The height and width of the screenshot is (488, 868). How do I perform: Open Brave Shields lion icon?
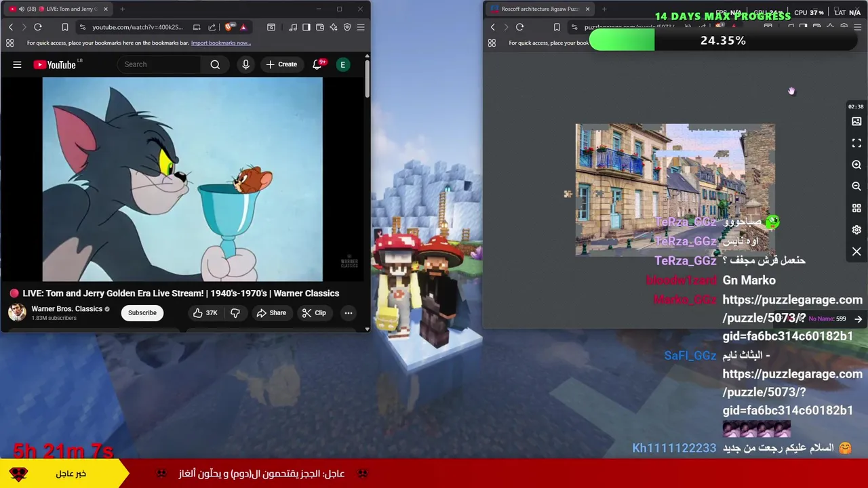point(229,27)
